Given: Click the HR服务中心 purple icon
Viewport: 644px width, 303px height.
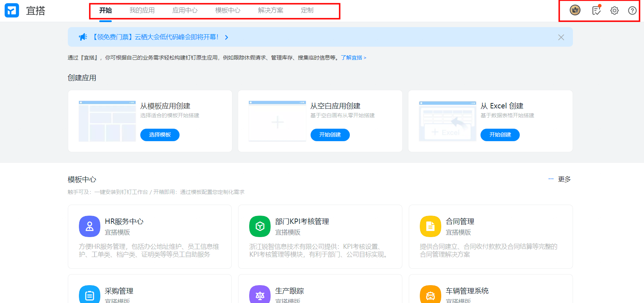Looking at the screenshot, I should point(90,226).
